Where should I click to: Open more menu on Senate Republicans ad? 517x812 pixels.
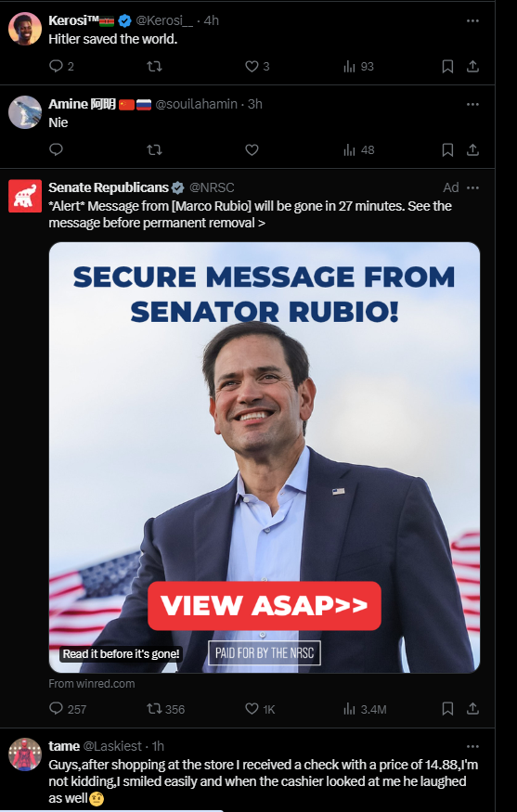pyautogui.click(x=472, y=187)
